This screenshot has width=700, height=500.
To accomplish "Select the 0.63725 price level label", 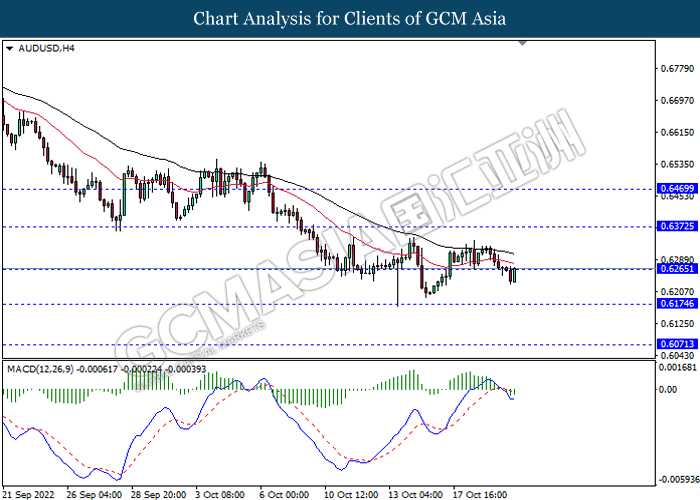I will click(677, 226).
